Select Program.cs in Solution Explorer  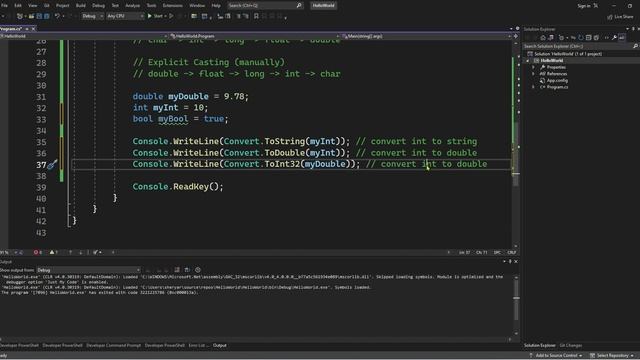coord(557,87)
